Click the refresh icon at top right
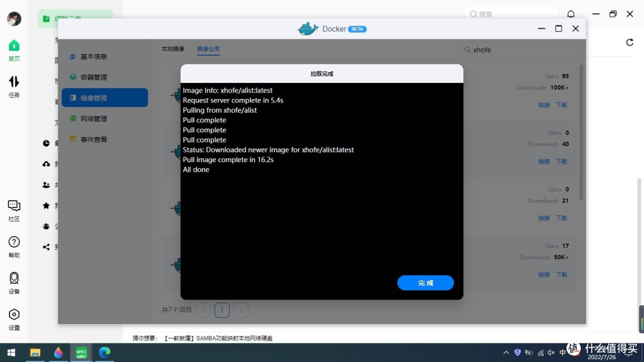 coord(630,42)
